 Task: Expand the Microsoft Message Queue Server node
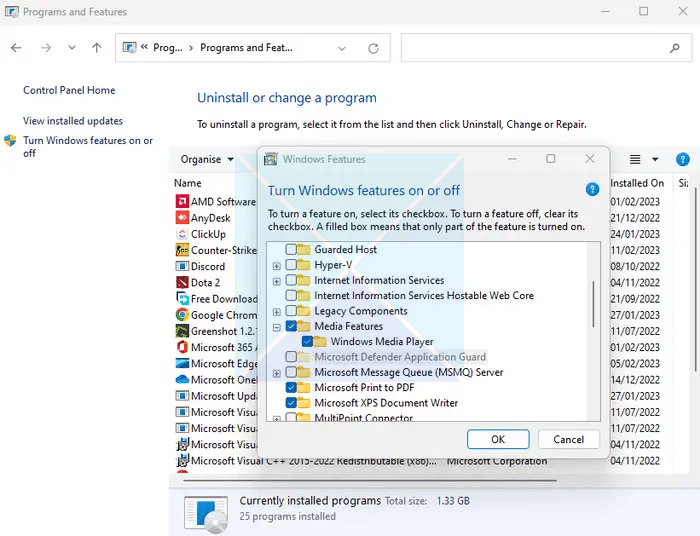coord(277,374)
